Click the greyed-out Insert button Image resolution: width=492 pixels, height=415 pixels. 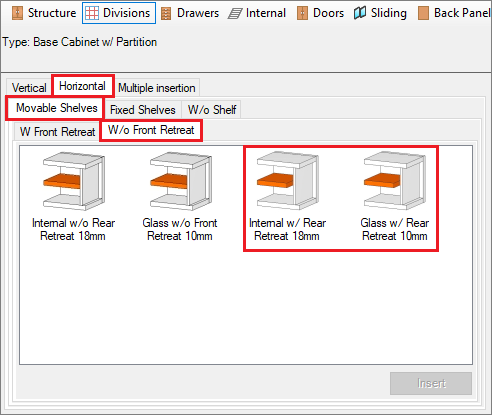pyautogui.click(x=431, y=383)
